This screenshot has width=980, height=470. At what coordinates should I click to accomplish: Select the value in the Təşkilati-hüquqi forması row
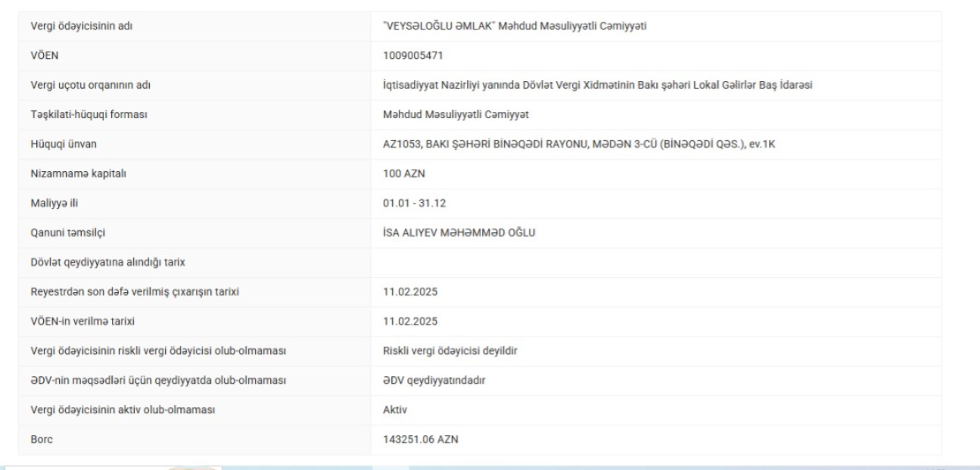[455, 116]
